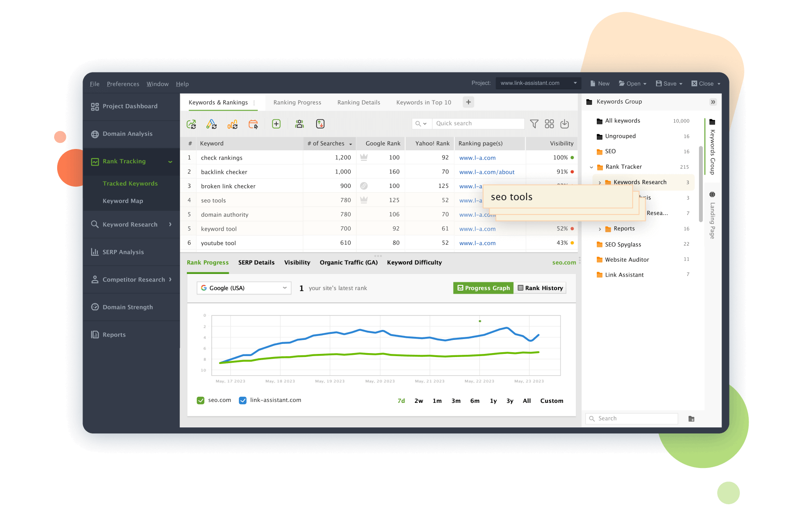Click crown icon in check rankings row
812x506 pixels.
(364, 157)
